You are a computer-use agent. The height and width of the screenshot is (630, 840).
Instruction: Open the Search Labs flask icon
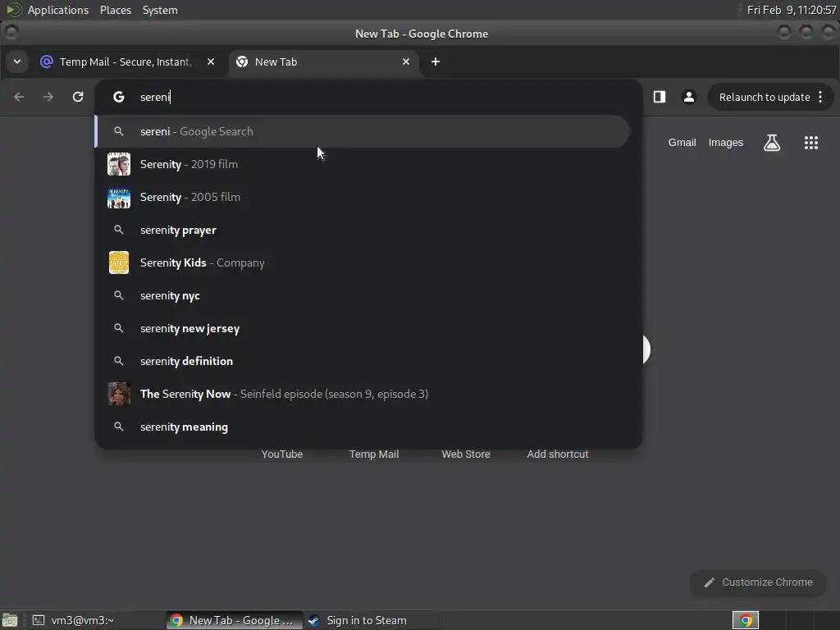point(772,143)
